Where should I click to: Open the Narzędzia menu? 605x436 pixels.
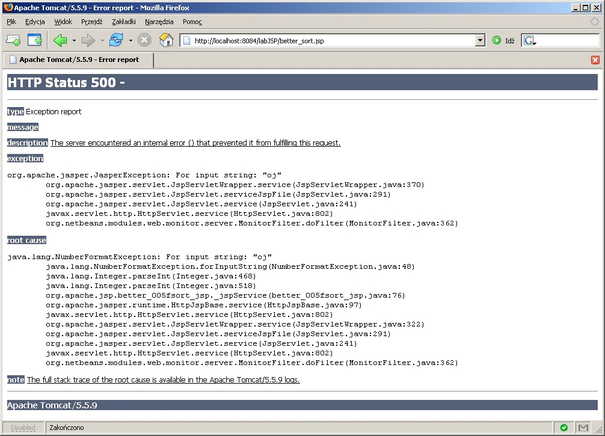click(x=159, y=22)
